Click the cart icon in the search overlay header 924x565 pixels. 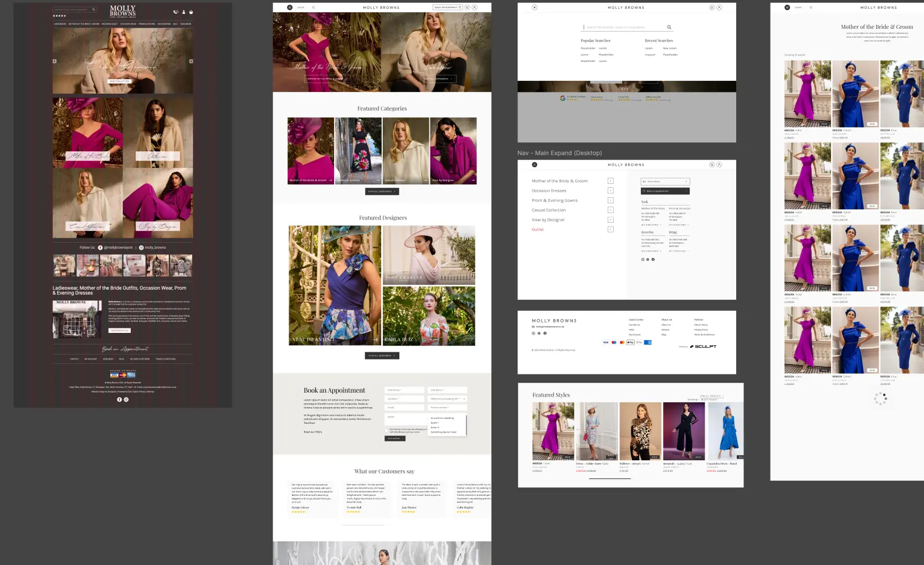[712, 7]
